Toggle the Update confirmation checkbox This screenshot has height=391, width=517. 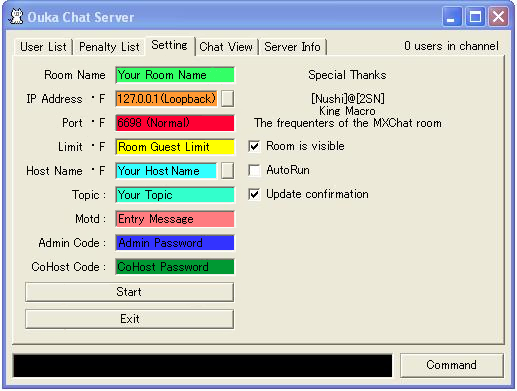coord(254,194)
